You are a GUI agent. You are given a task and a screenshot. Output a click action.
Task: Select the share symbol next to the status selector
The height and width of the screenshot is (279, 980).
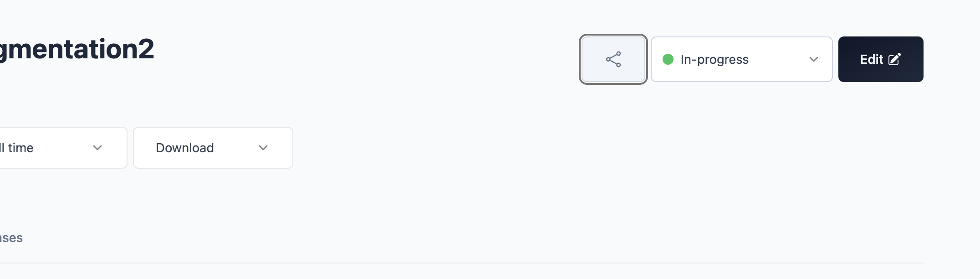(613, 59)
